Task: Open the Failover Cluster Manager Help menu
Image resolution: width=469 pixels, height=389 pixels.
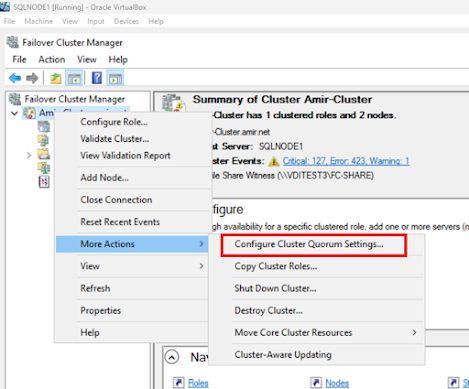Action: tap(118, 60)
